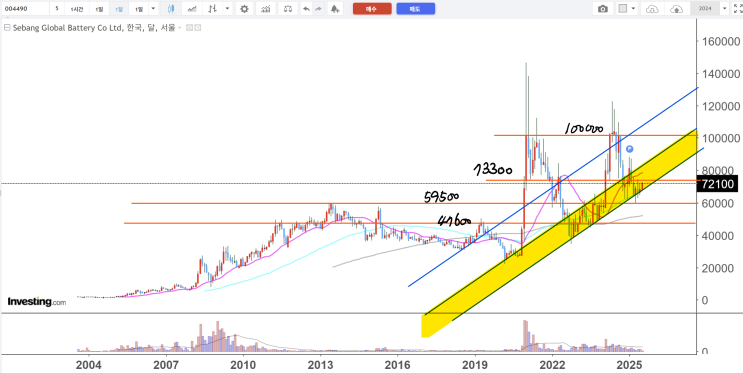Click the compare scales icon
This screenshot has width=743, height=373.
tap(288, 9)
